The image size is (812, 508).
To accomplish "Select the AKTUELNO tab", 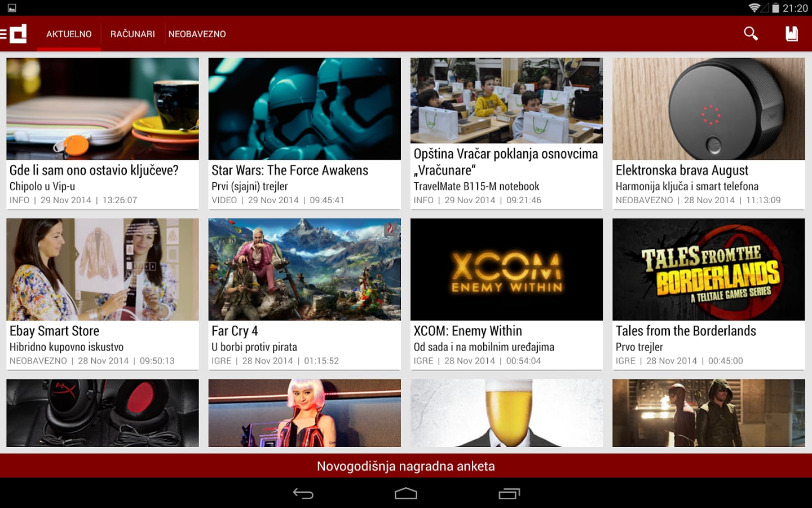I will click(x=69, y=34).
